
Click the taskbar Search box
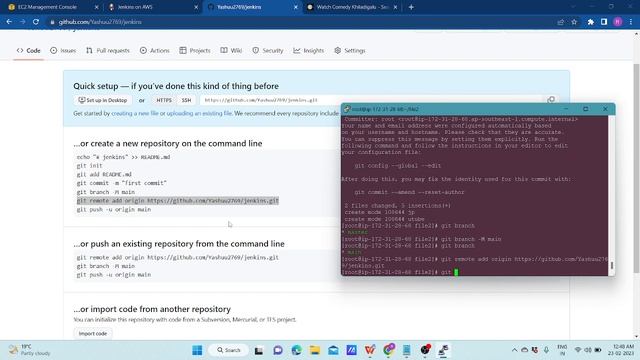click(x=229, y=350)
